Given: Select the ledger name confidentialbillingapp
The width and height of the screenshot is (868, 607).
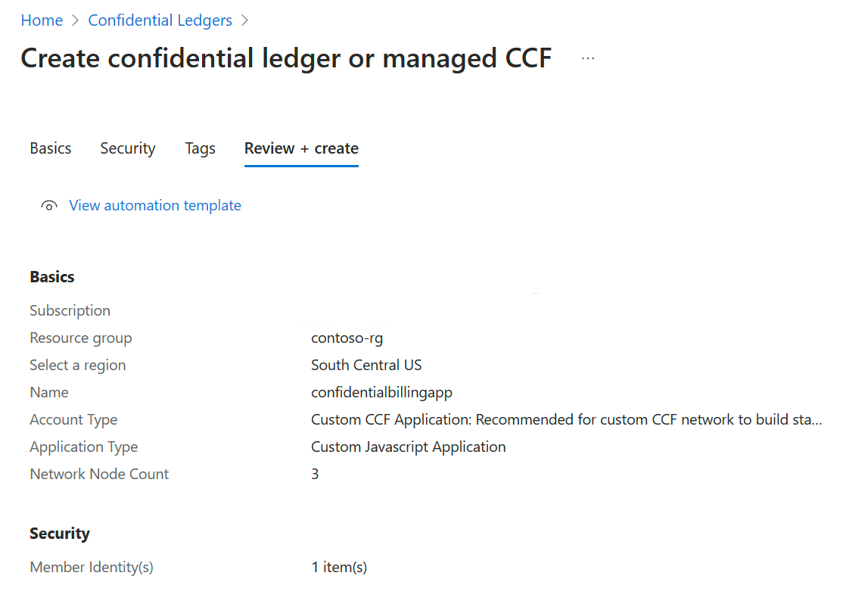Looking at the screenshot, I should pyautogui.click(x=381, y=392).
